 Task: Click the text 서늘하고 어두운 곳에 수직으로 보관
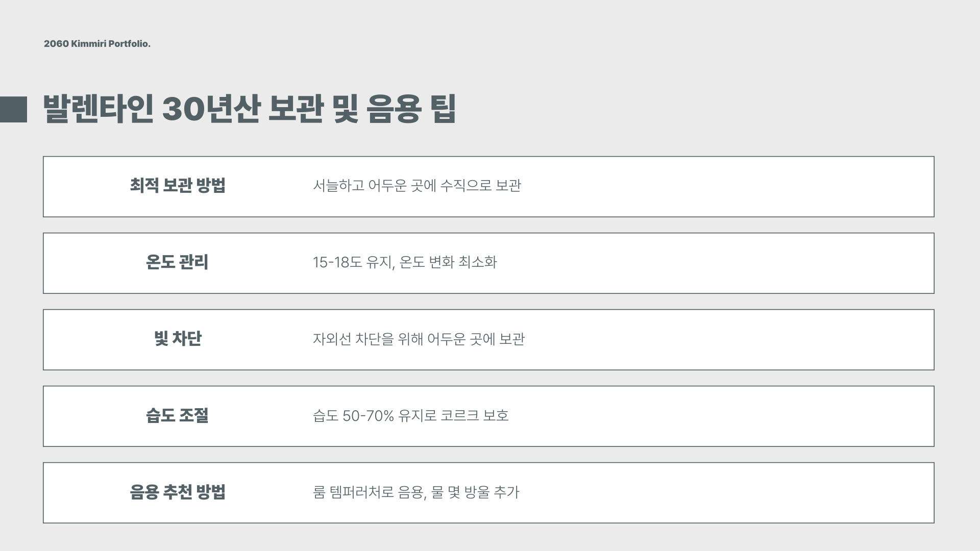click(x=416, y=186)
